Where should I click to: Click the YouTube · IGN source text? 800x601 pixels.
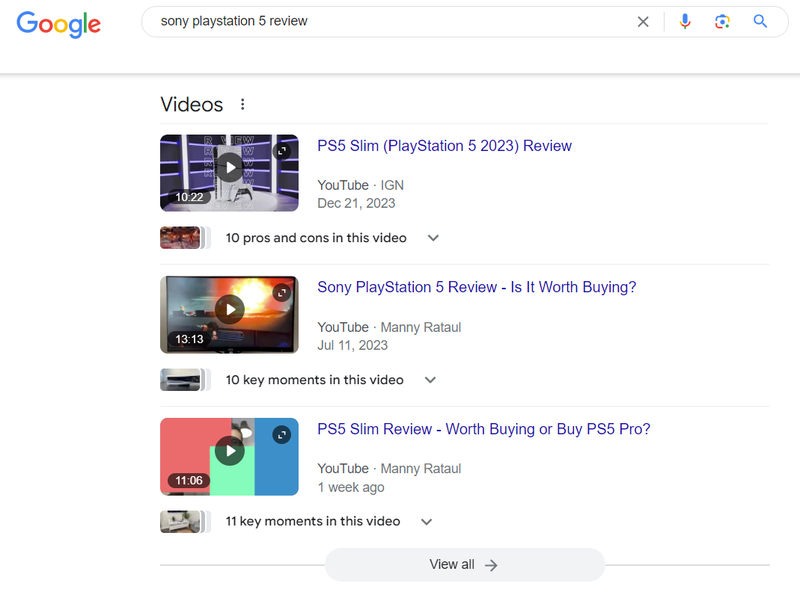tap(360, 185)
